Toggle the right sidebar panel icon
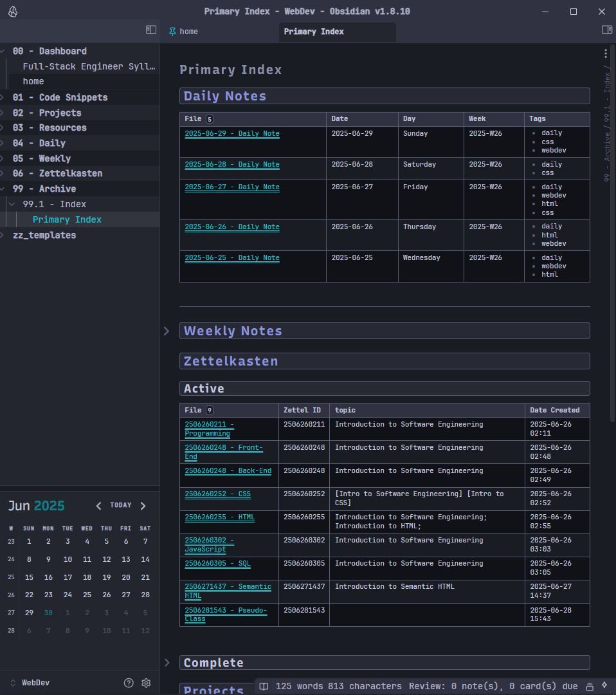 click(x=607, y=30)
